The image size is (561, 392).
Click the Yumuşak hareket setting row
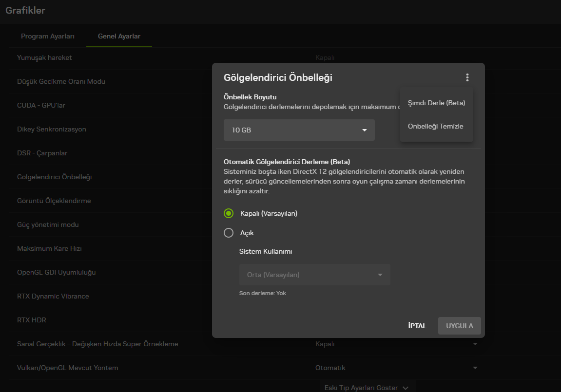tap(44, 57)
